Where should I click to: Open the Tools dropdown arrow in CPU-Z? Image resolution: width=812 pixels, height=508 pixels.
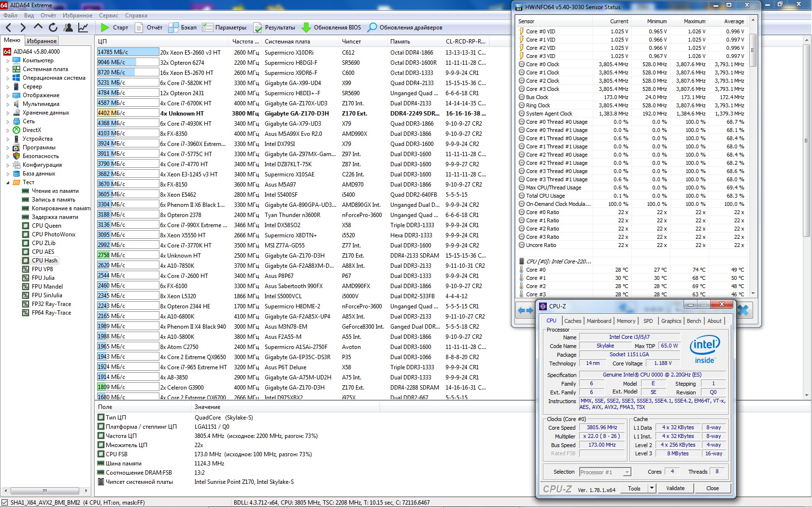click(x=652, y=489)
